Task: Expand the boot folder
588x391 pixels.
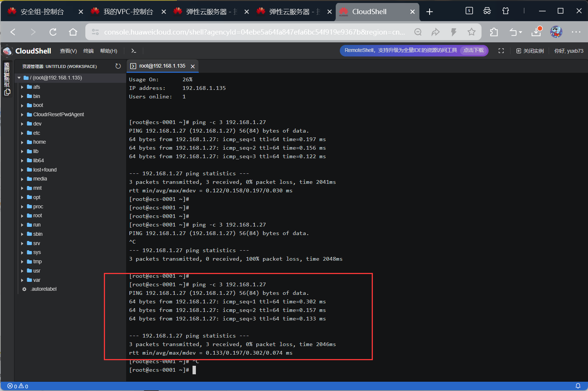Action: click(22, 105)
